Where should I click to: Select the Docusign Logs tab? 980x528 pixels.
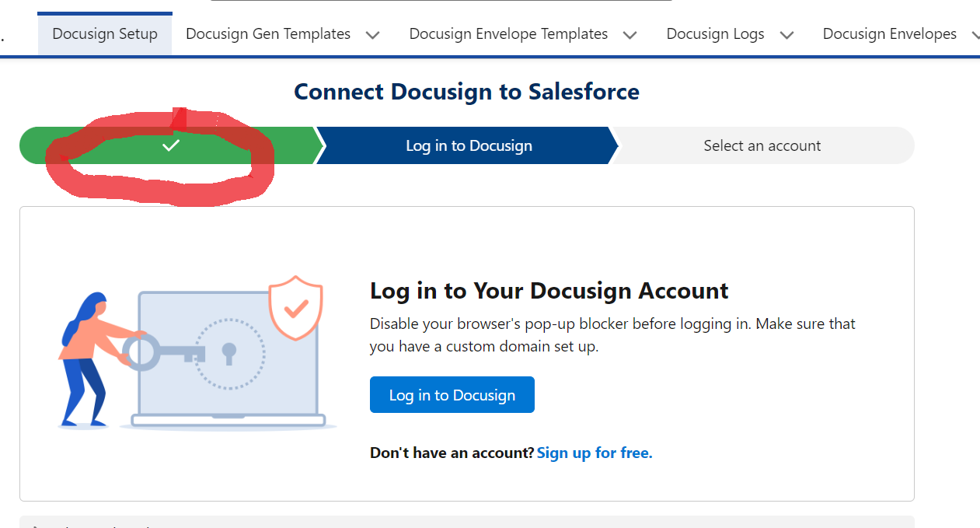(x=715, y=33)
